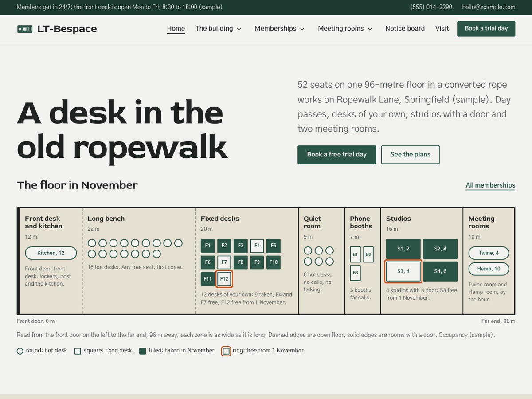532x399 pixels.
Task: Email hello@example.com from top bar
Action: click(489, 7)
